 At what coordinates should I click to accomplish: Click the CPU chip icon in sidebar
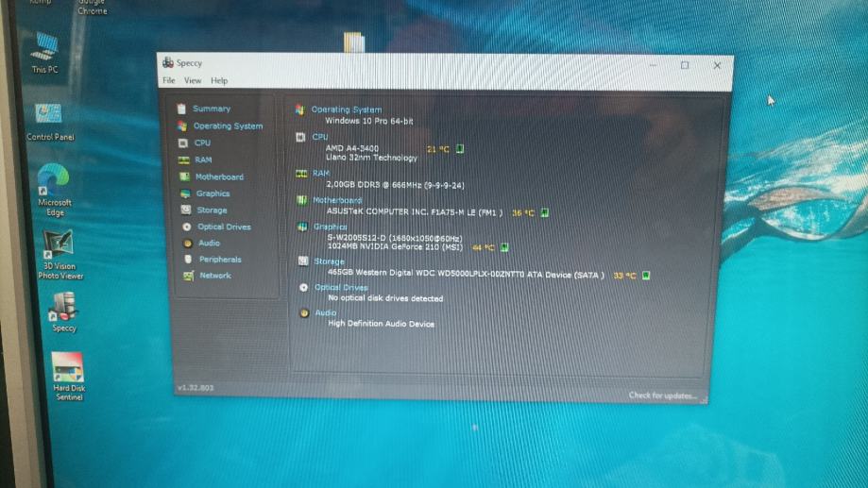click(x=182, y=143)
